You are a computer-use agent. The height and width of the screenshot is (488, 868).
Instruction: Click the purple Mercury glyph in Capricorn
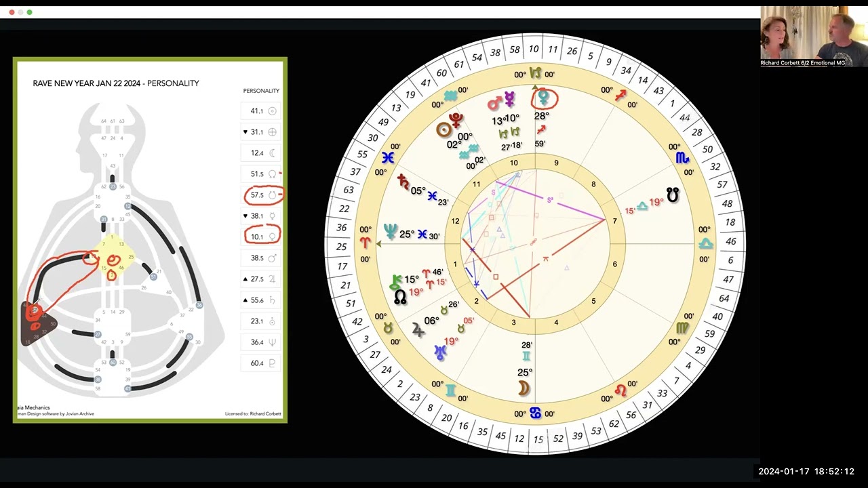[x=509, y=100]
